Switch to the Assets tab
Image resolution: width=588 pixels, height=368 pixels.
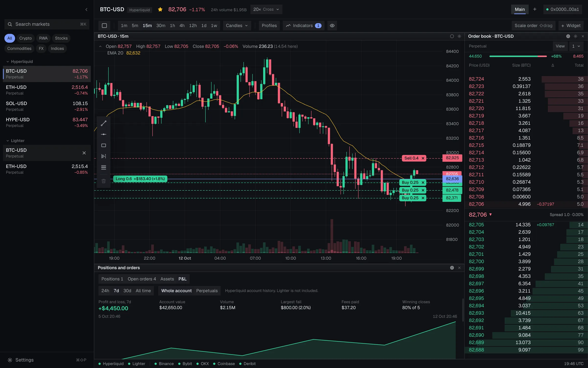pos(167,279)
